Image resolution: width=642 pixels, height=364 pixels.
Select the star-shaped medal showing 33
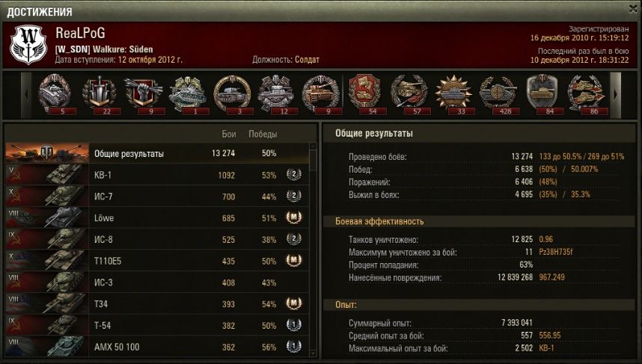[x=453, y=94]
